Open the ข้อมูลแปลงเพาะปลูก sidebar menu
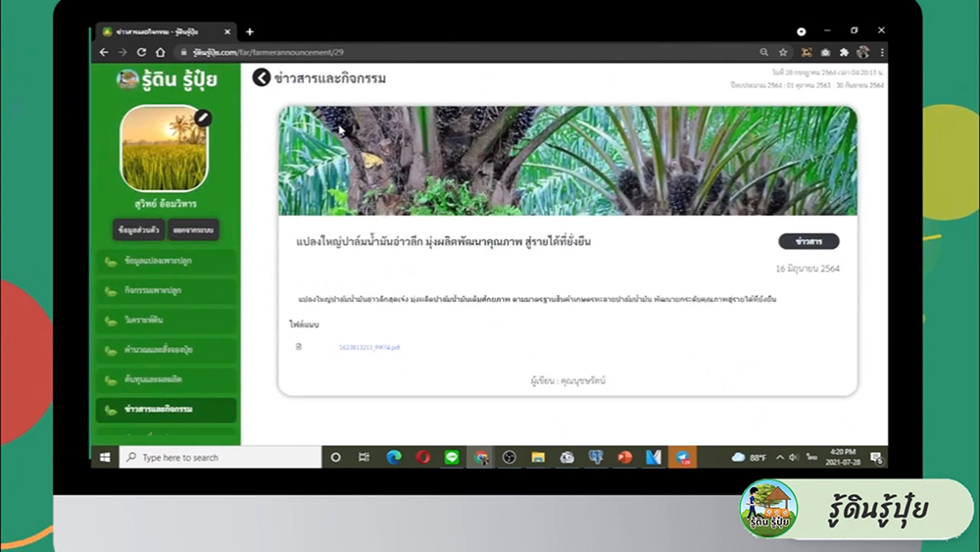 pyautogui.click(x=166, y=262)
